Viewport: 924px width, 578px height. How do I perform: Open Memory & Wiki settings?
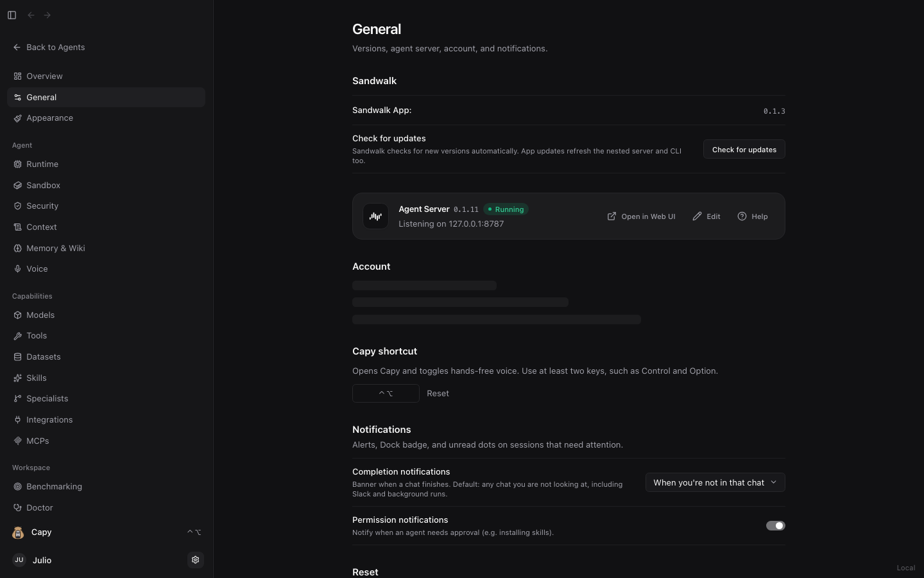click(x=106, y=249)
